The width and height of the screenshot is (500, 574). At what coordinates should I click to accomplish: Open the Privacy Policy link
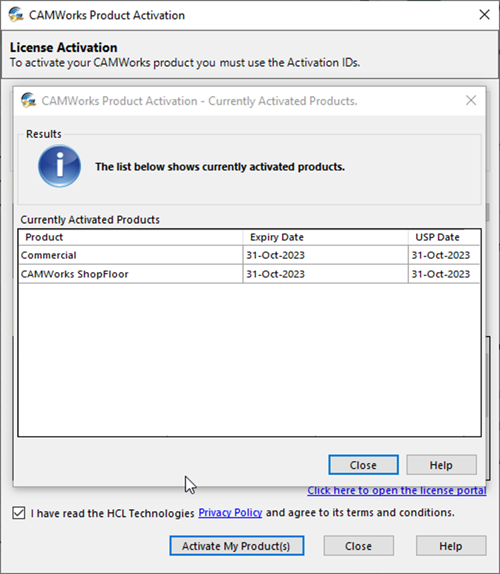230,512
